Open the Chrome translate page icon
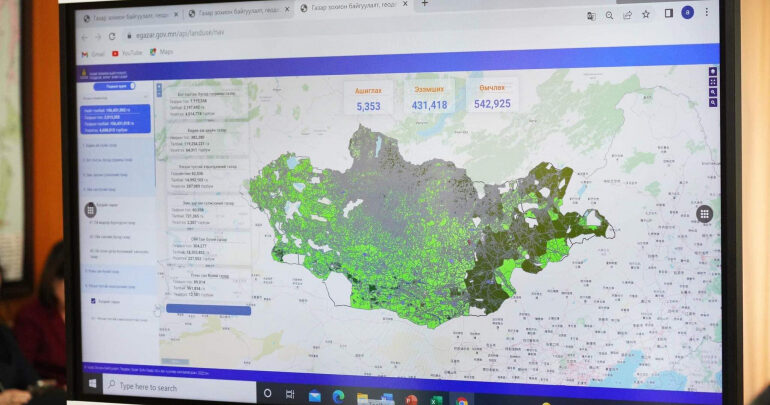Screen dimensions: 770x405 591,15
